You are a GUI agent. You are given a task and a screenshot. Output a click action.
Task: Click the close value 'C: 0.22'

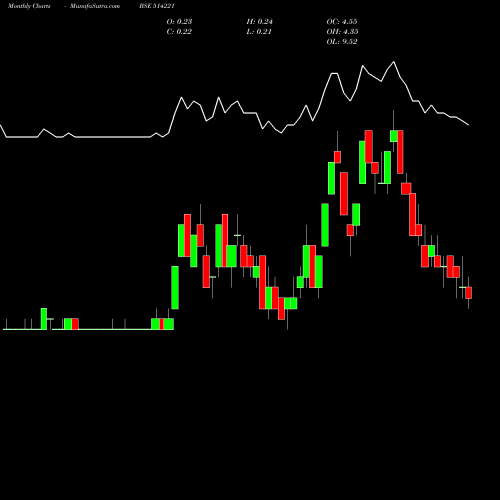click(179, 32)
